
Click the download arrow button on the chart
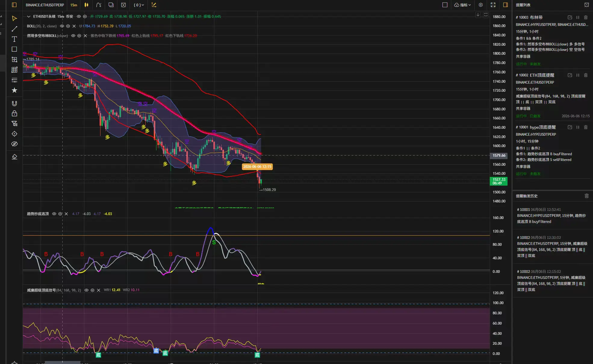coord(478,15)
